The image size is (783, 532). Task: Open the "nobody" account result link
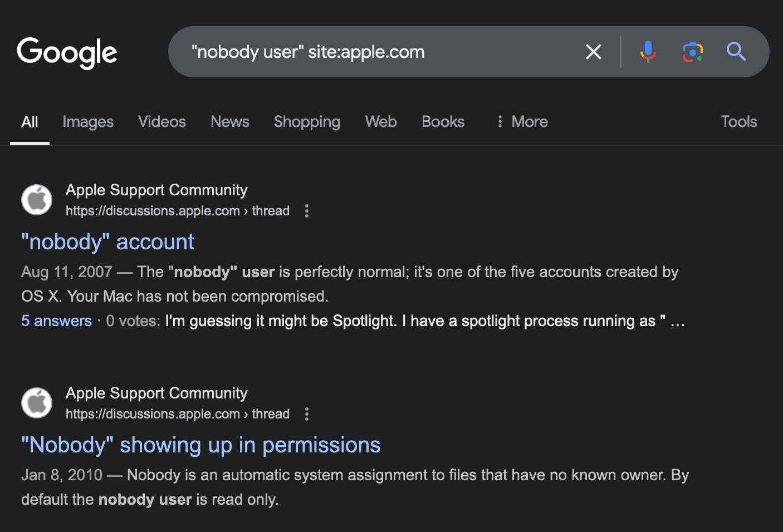(x=107, y=242)
